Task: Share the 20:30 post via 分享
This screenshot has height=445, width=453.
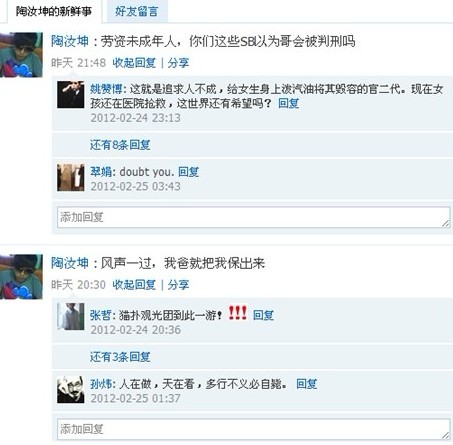Action: click(178, 285)
